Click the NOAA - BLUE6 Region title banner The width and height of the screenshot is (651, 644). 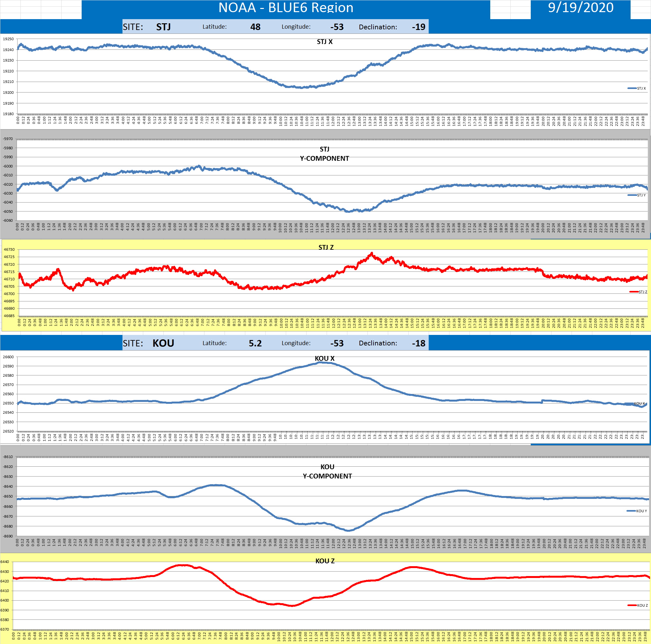pyautogui.click(x=286, y=8)
